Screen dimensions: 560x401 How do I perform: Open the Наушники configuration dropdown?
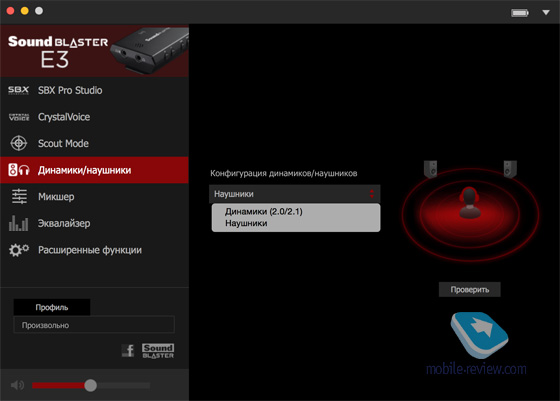click(x=295, y=194)
